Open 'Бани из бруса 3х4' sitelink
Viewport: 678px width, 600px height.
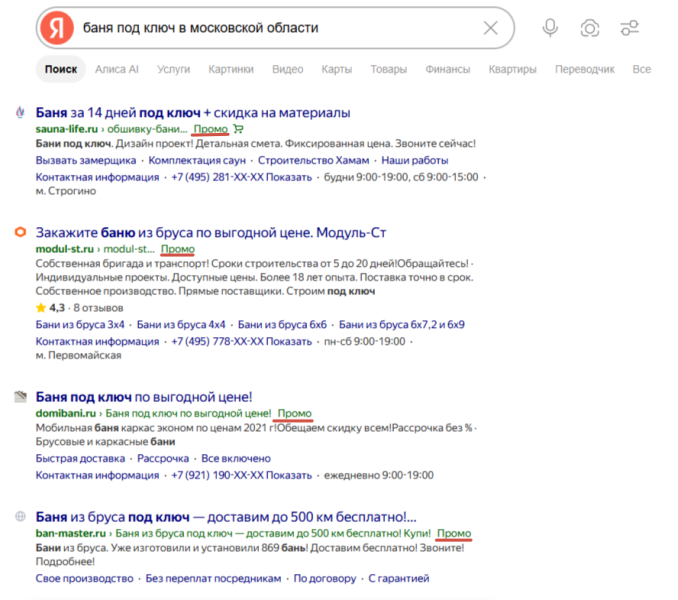click(80, 325)
